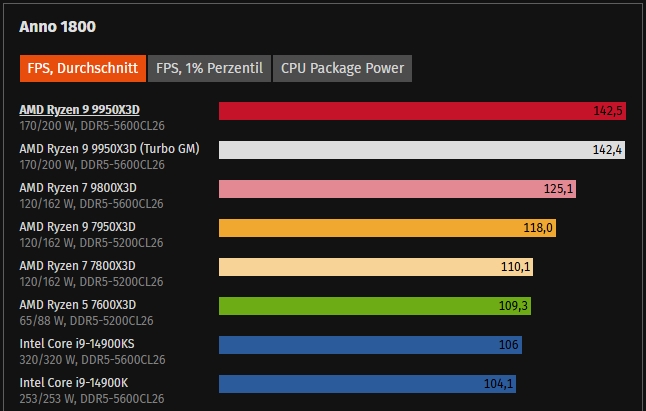The width and height of the screenshot is (646, 411).
Task: Click the Intel Core i9-14900K label
Action: pyautogui.click(x=74, y=383)
